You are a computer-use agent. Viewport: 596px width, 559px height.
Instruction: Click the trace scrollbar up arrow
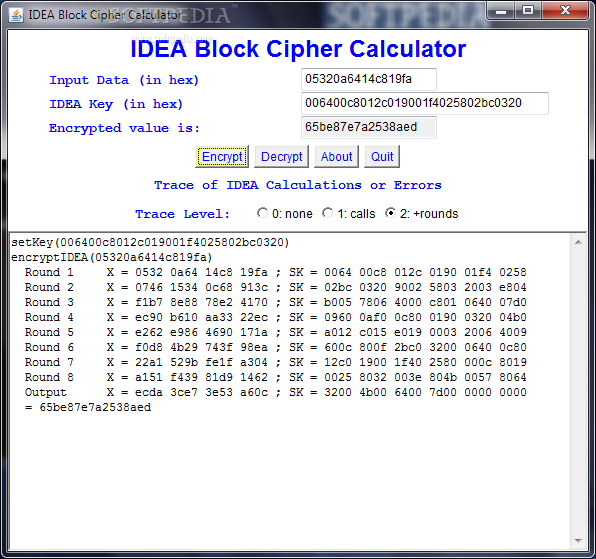(578, 242)
